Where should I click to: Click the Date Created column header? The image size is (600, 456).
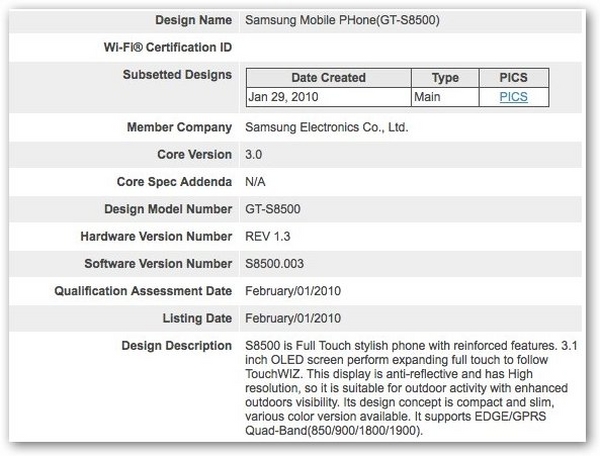click(x=328, y=78)
